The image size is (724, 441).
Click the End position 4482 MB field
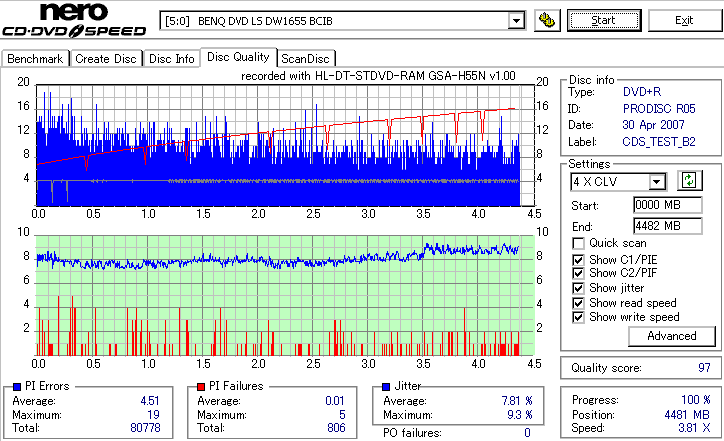668,226
